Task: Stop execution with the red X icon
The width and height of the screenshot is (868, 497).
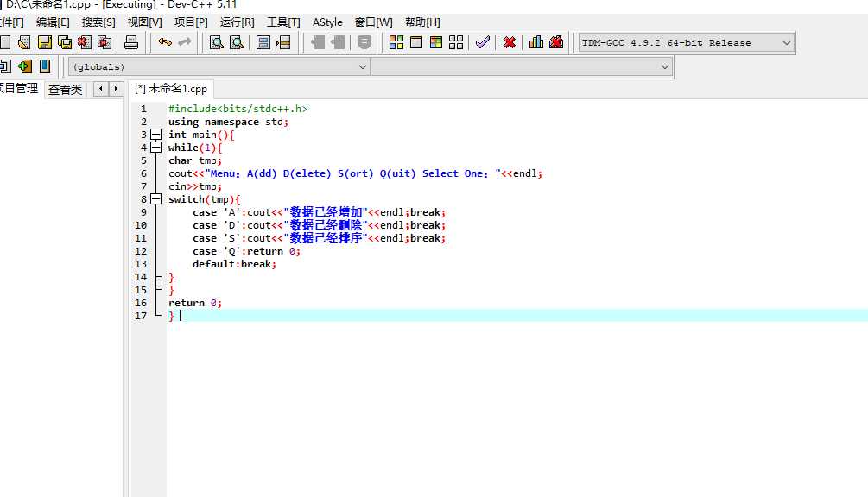Action: point(510,42)
